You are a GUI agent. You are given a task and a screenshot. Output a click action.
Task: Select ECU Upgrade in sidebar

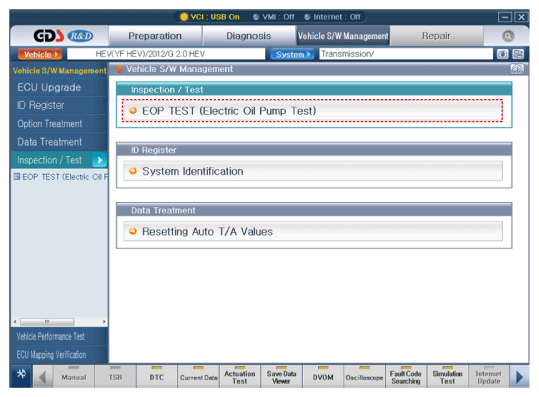click(x=59, y=87)
